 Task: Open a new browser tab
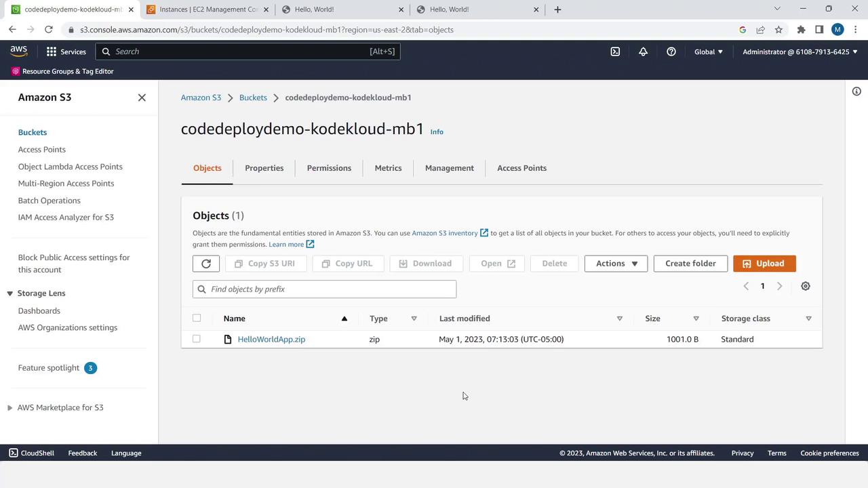pyautogui.click(x=557, y=9)
